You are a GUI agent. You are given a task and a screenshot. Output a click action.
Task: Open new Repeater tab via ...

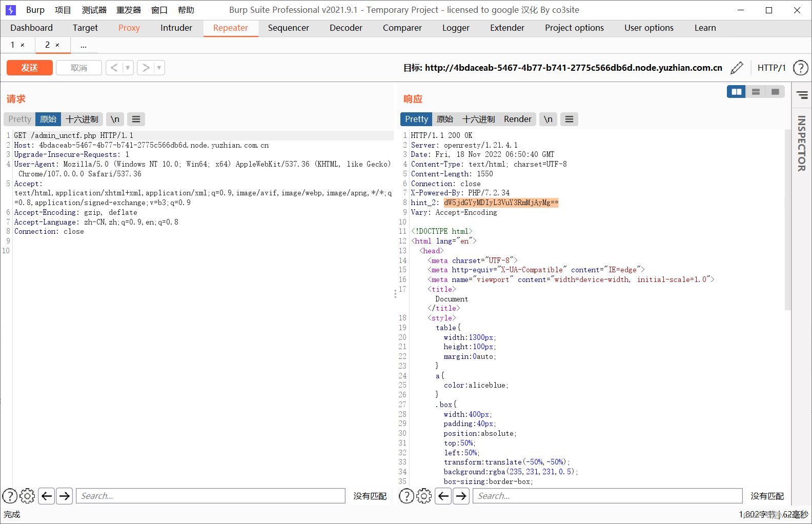84,45
